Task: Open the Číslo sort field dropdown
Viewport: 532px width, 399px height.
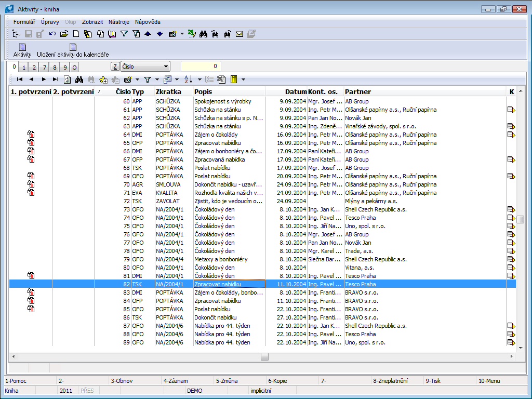Action: point(166,66)
